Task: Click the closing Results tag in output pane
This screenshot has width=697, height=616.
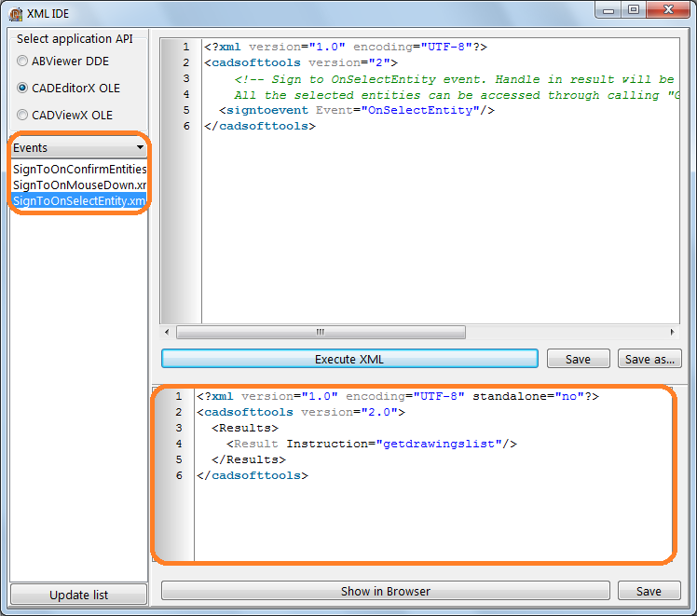Action: click(x=249, y=459)
